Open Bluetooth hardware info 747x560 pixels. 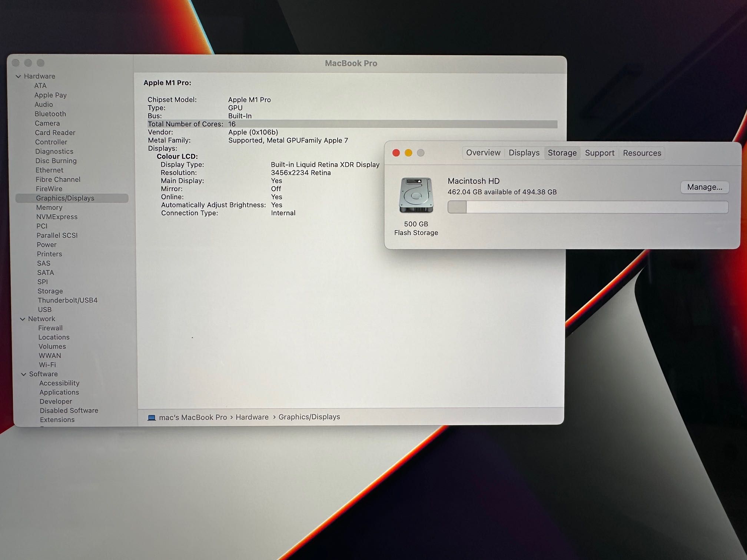50,114
